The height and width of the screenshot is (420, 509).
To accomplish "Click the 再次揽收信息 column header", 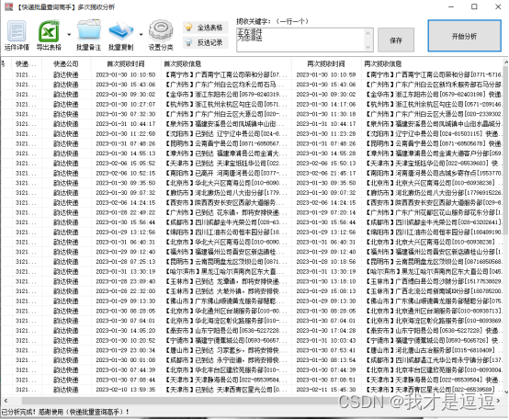I will (x=432, y=64).
